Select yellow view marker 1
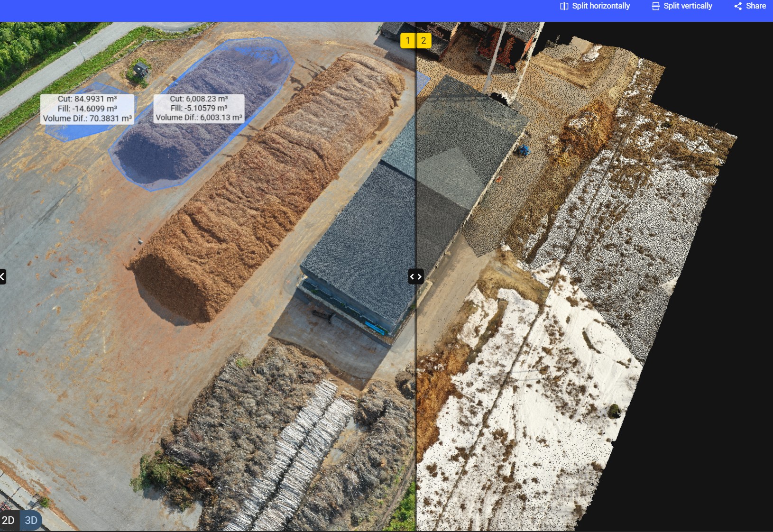The width and height of the screenshot is (773, 532). coord(408,41)
